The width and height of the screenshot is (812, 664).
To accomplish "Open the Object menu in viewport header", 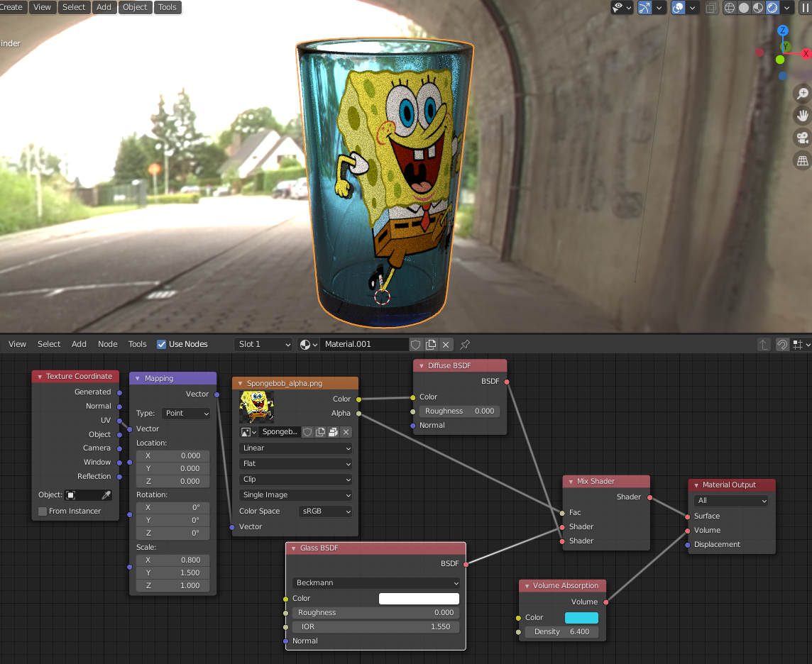I will pos(135,7).
